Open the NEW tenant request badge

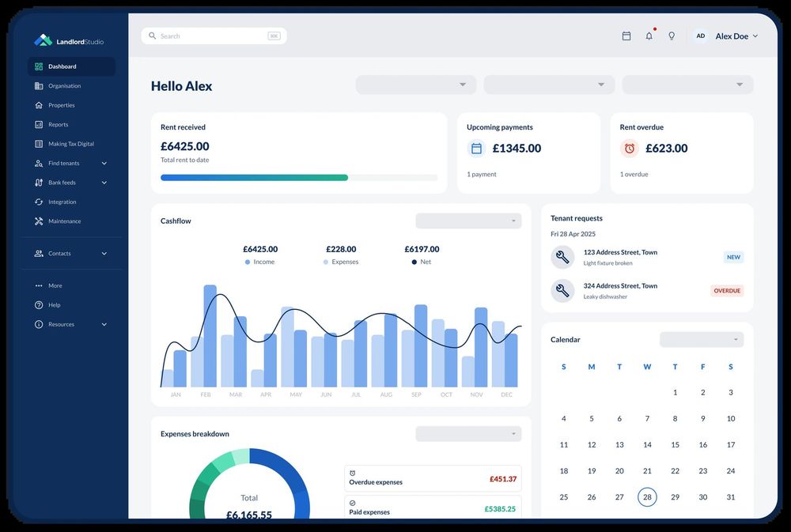tap(733, 257)
